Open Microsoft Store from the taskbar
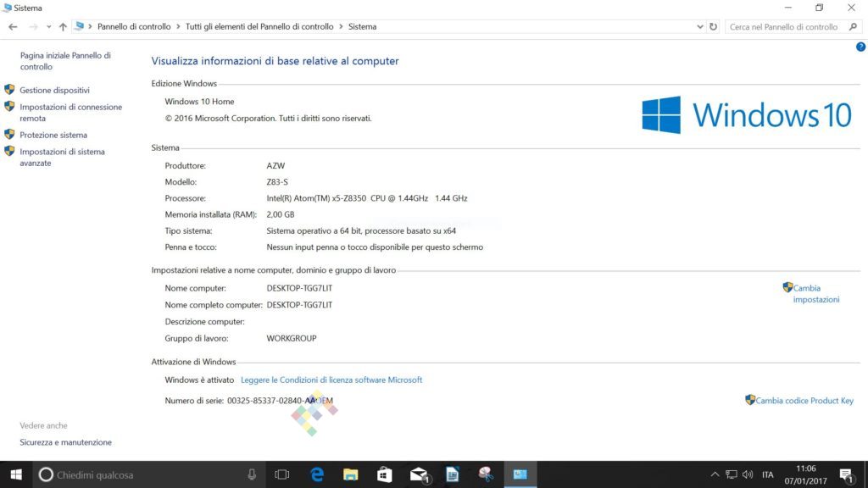Viewport: 868px width, 488px height. (x=385, y=474)
